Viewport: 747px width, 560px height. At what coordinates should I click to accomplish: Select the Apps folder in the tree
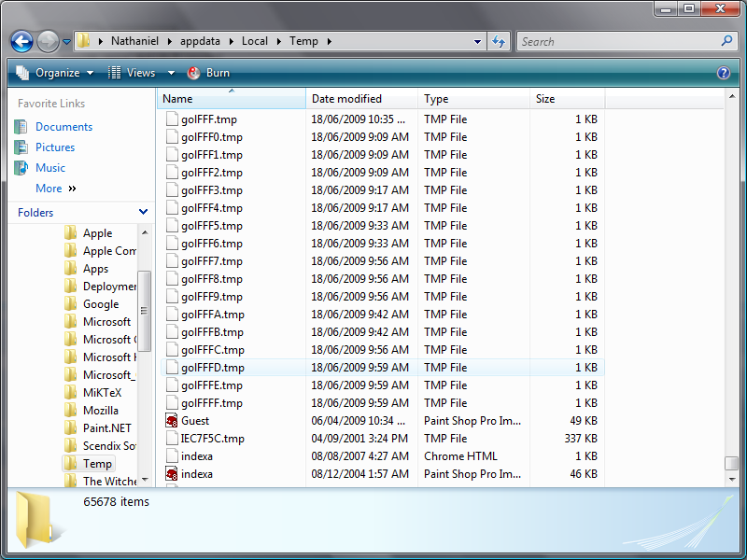click(x=96, y=269)
